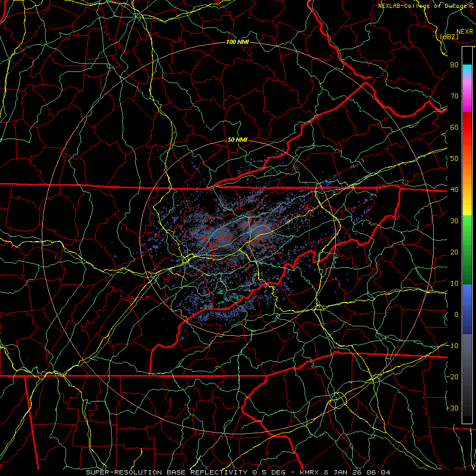Select the positive 20 value on dBZ scale
This screenshot has height=476, width=476.
click(x=454, y=252)
